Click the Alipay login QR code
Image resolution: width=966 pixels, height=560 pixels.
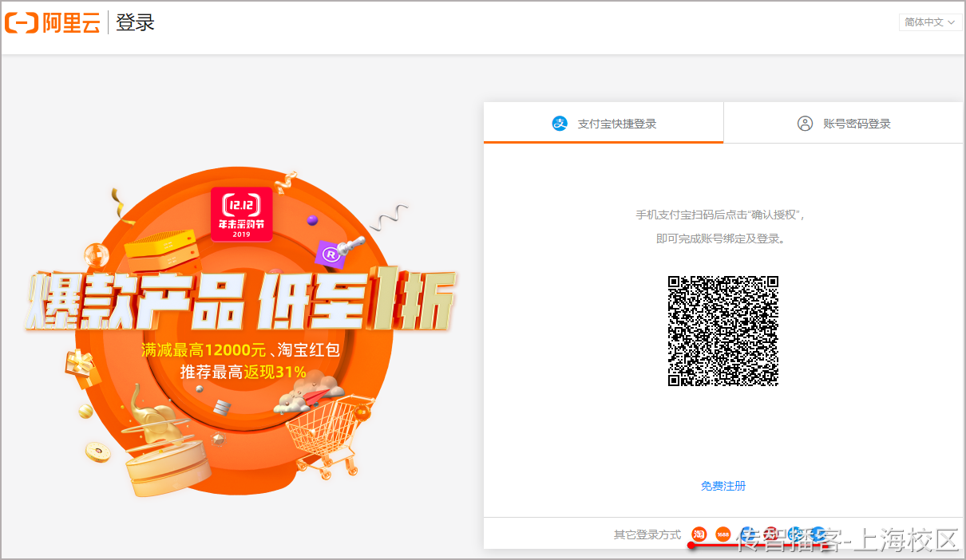723,331
